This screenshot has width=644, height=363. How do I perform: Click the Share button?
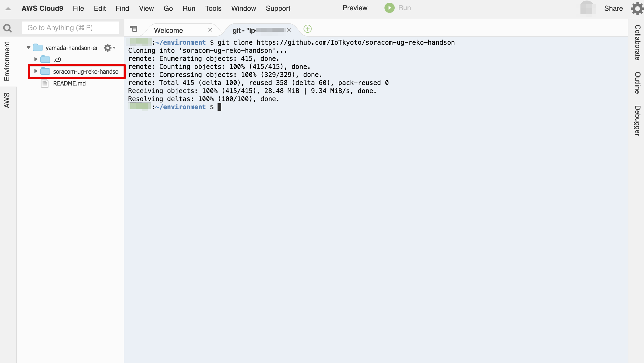click(x=613, y=8)
